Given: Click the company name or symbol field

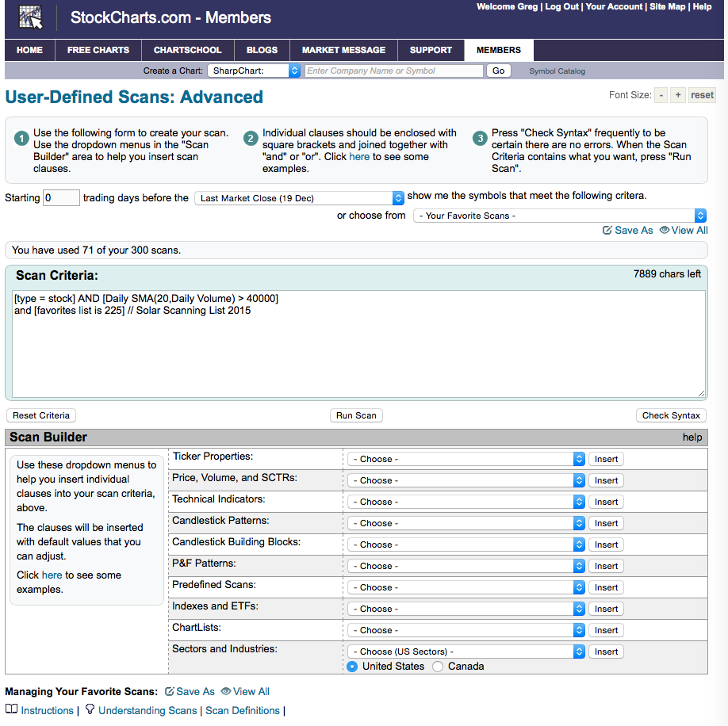Looking at the screenshot, I should 393,71.
